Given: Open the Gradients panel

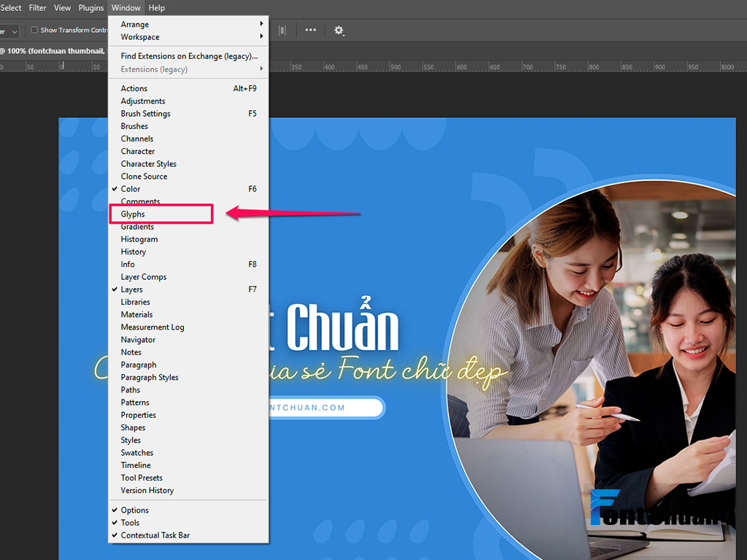Looking at the screenshot, I should tap(189, 227).
